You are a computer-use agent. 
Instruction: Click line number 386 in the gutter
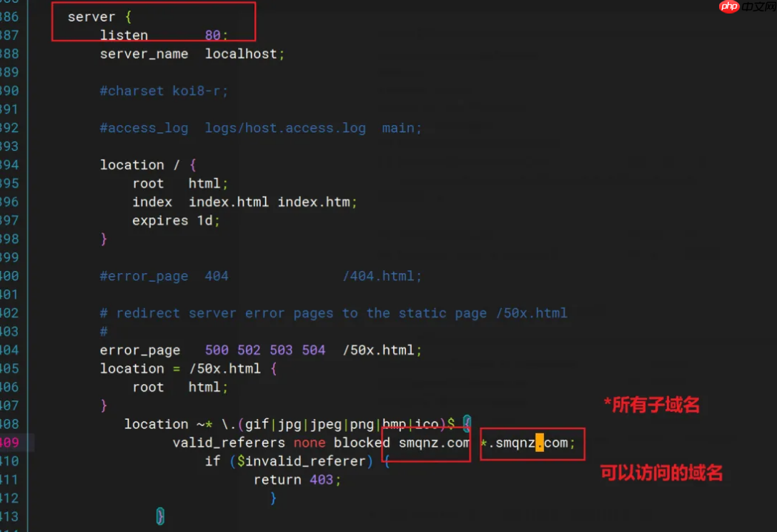pyautogui.click(x=10, y=16)
